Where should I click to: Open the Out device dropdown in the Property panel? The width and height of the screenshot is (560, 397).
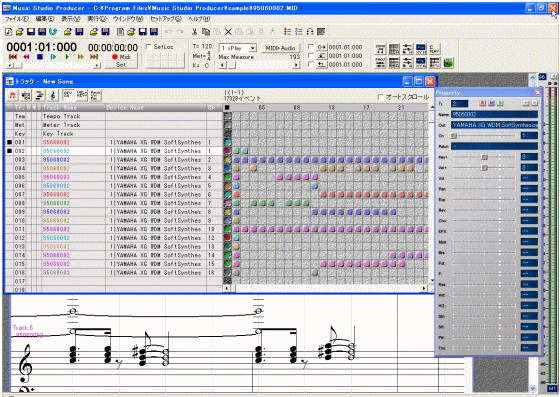coord(494,125)
